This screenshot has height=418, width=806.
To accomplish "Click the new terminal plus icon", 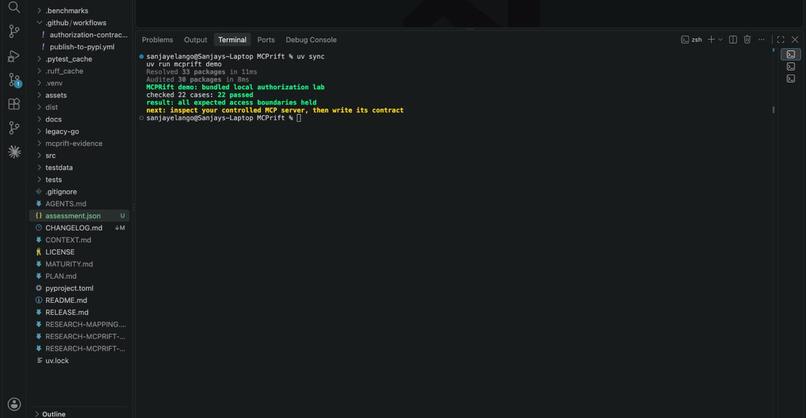I will coord(711,40).
